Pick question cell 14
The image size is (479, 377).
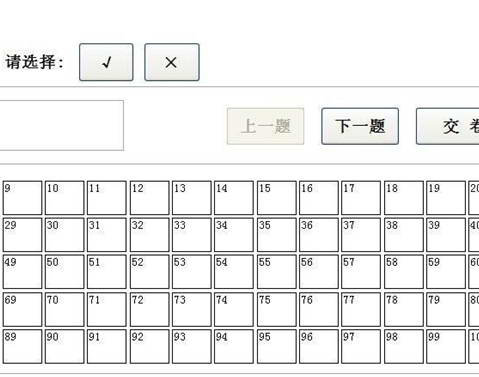click(x=234, y=198)
